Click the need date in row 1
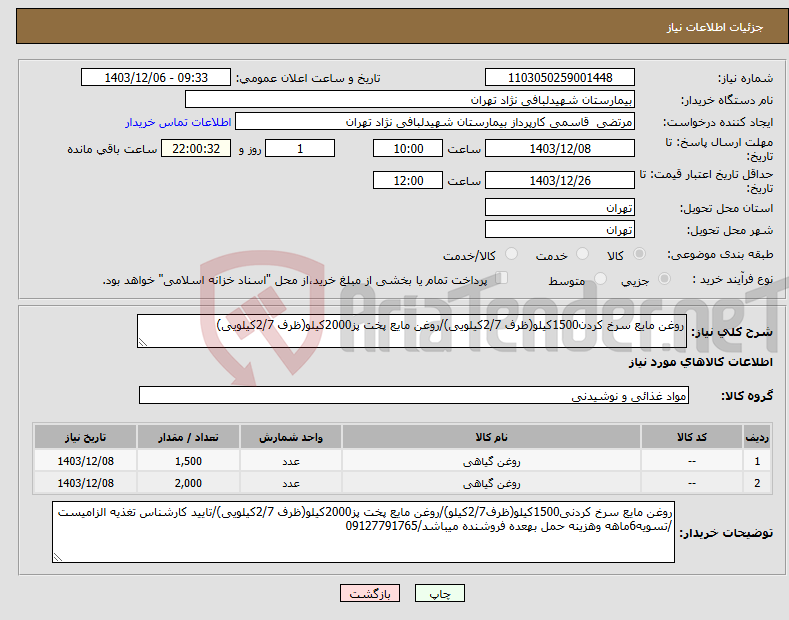 tap(86, 461)
